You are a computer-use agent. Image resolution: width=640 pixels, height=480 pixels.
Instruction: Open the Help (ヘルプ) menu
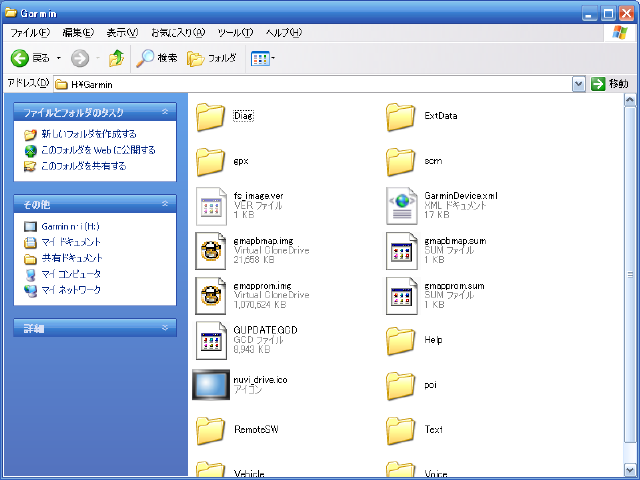coord(284,33)
